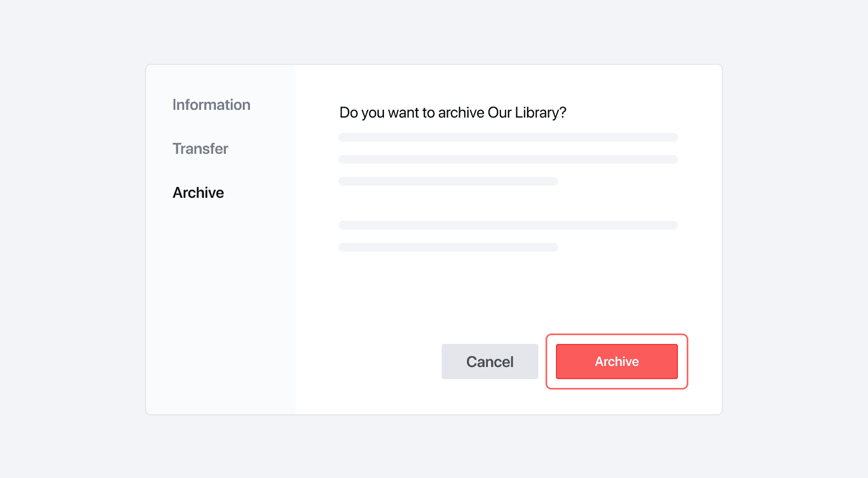This screenshot has height=478, width=868.
Task: Select the bottom placeholder line
Action: [448, 247]
